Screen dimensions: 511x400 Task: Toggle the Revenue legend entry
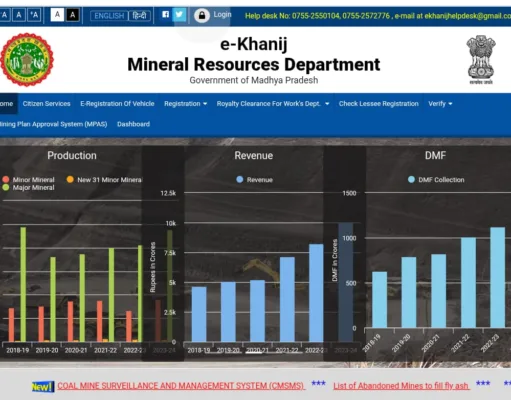(x=255, y=180)
